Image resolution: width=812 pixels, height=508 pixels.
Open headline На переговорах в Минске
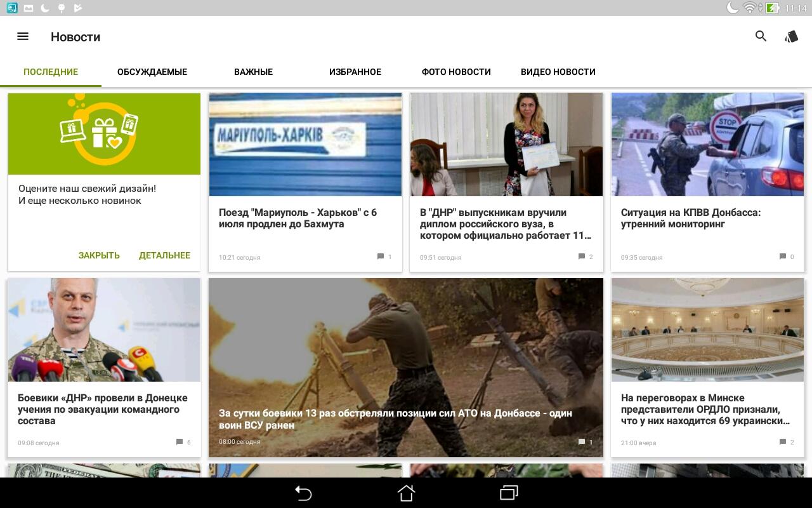(705, 409)
